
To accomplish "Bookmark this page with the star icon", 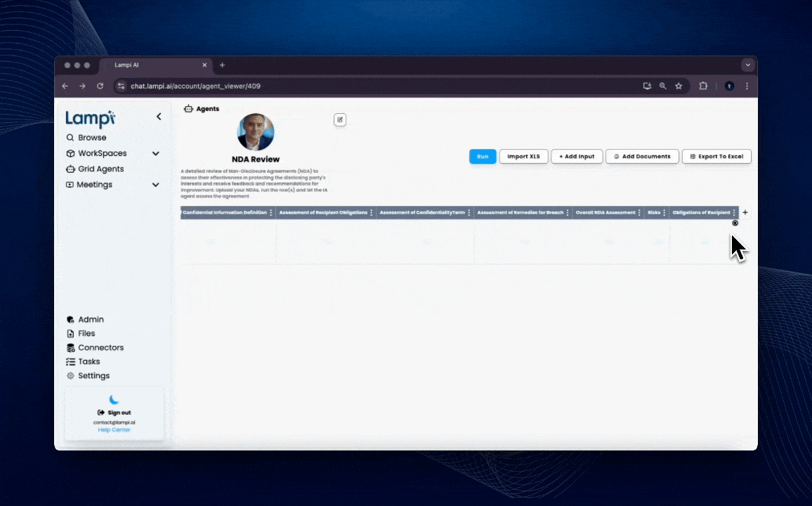I will point(679,86).
